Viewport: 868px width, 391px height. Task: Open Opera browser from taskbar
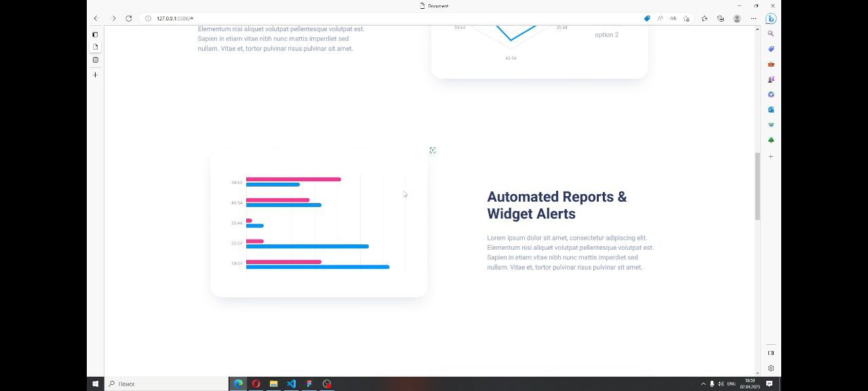click(256, 384)
